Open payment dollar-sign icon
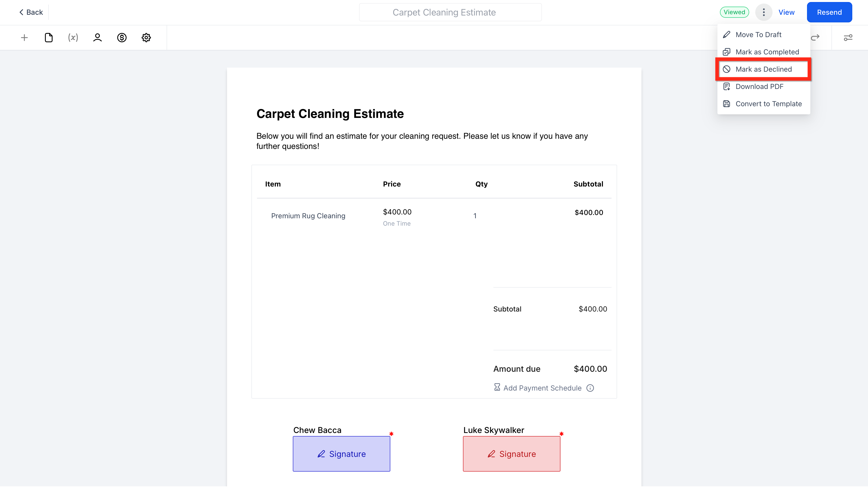 (122, 37)
